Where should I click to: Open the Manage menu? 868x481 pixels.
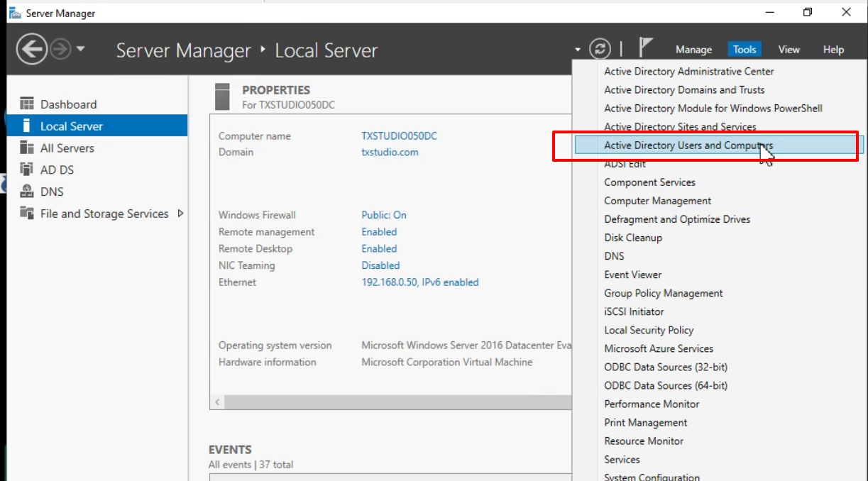(693, 50)
